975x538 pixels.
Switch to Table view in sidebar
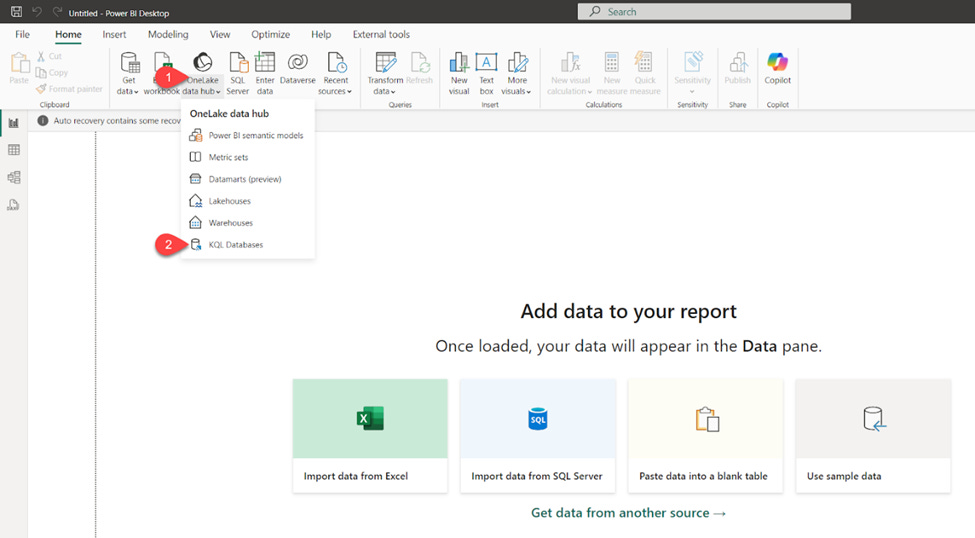pos(14,150)
